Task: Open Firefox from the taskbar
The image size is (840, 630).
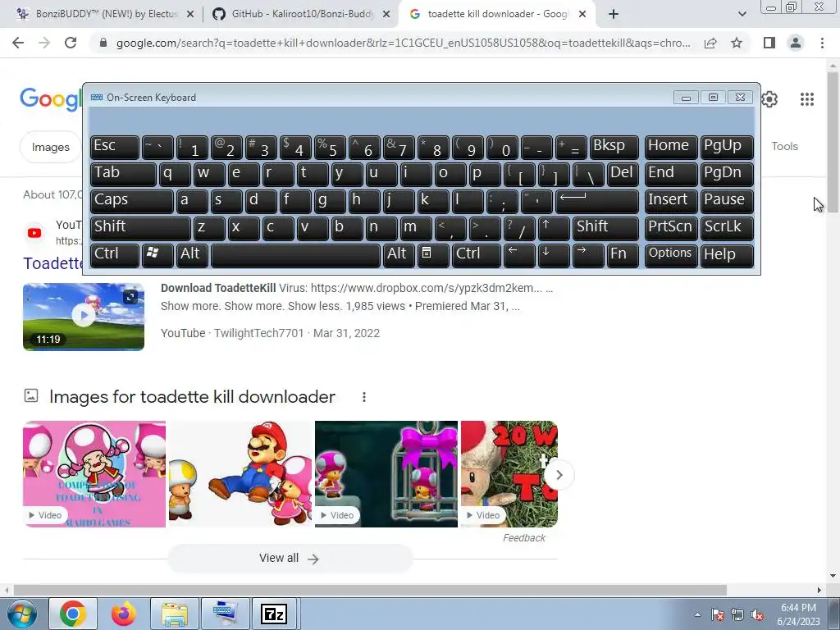Action: [x=124, y=614]
